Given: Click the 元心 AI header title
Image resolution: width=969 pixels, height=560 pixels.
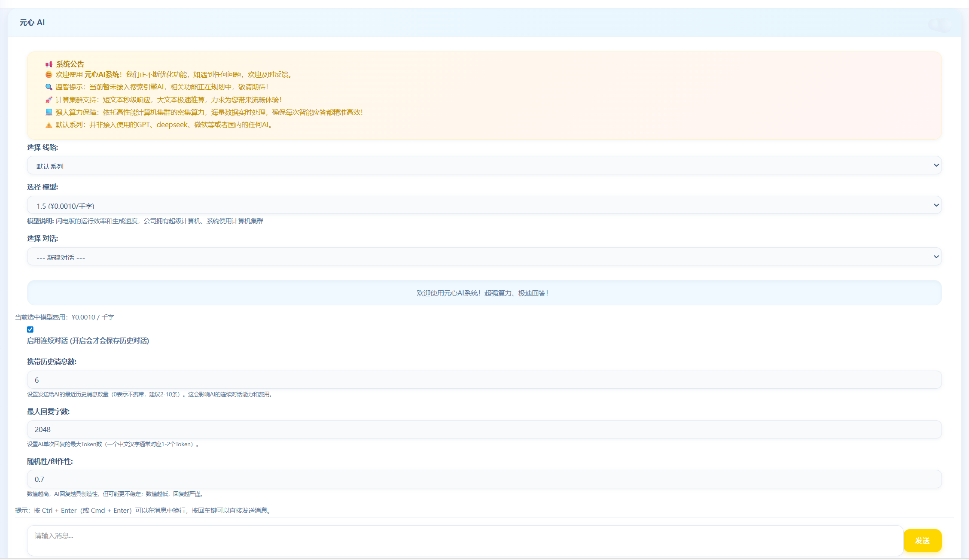Looking at the screenshot, I should 32,22.
